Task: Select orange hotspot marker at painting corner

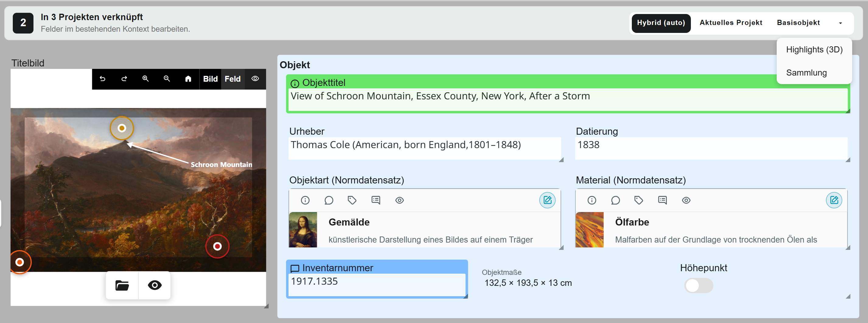Action: point(20,262)
